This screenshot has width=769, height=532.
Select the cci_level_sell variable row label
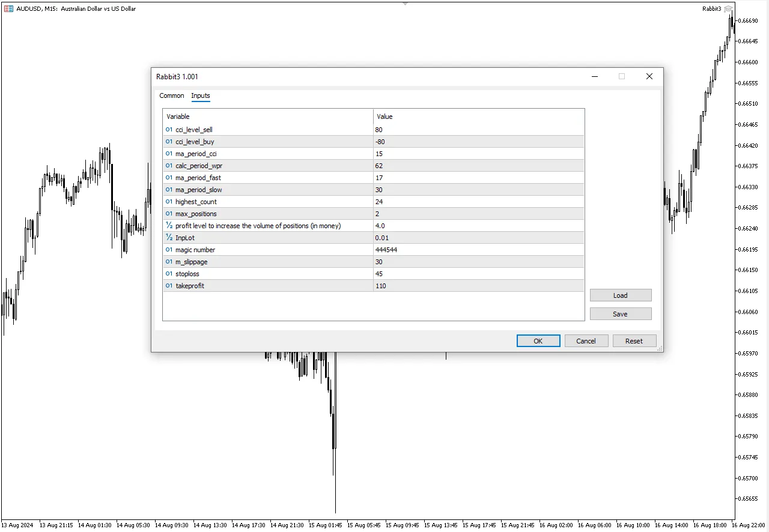pyautogui.click(x=194, y=130)
